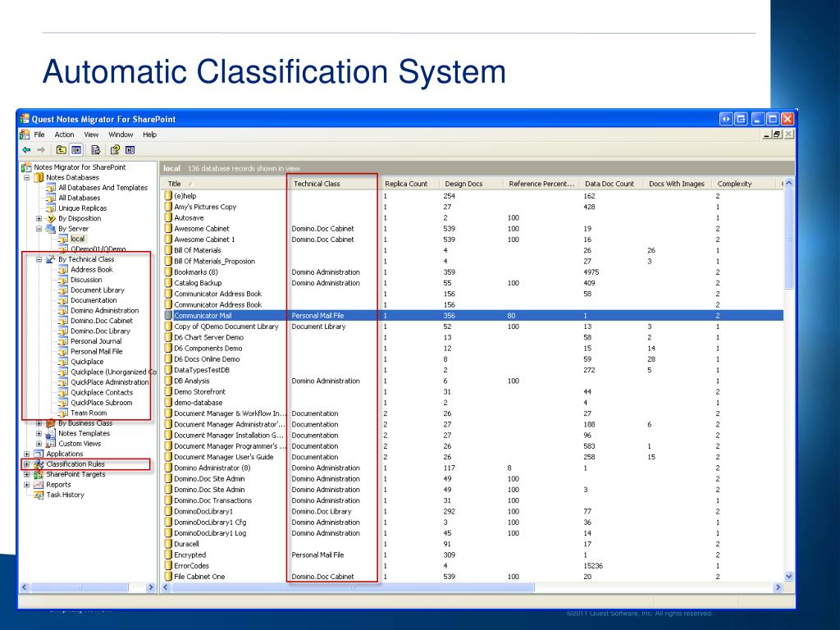Open the View menu
This screenshot has width=840, height=630.
click(91, 135)
